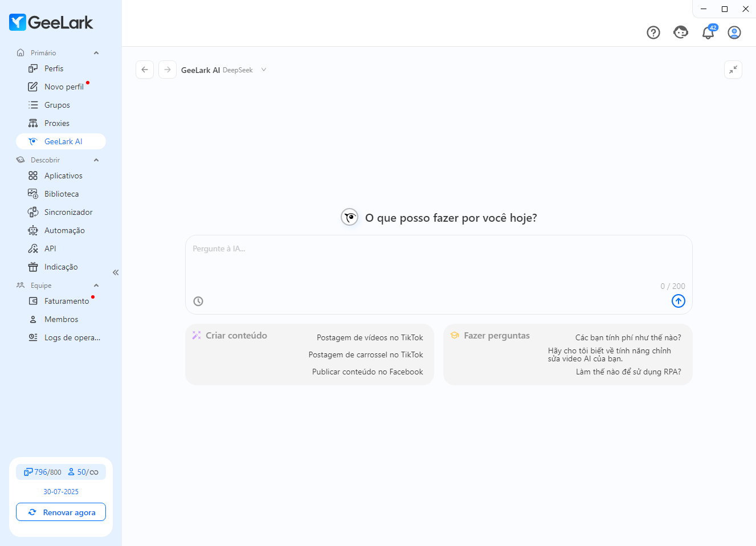Screen dimensions: 756x546
Task: Click the Perfis sidebar icon
Action: click(33, 68)
